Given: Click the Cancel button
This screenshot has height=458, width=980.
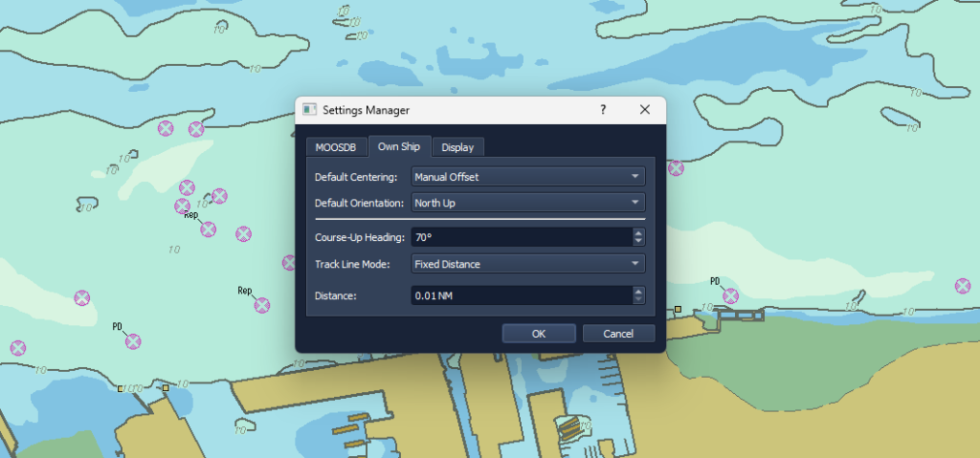Looking at the screenshot, I should [619, 334].
